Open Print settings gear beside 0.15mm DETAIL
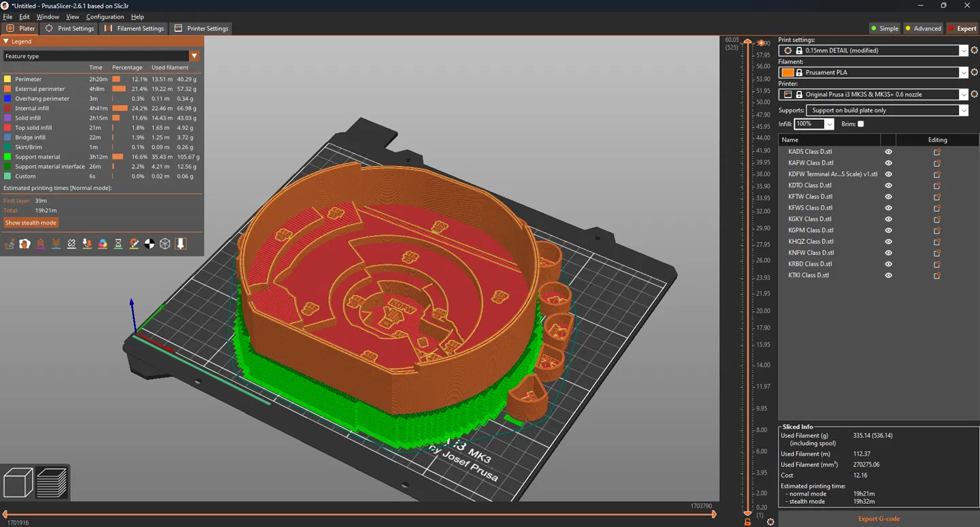 tap(974, 50)
